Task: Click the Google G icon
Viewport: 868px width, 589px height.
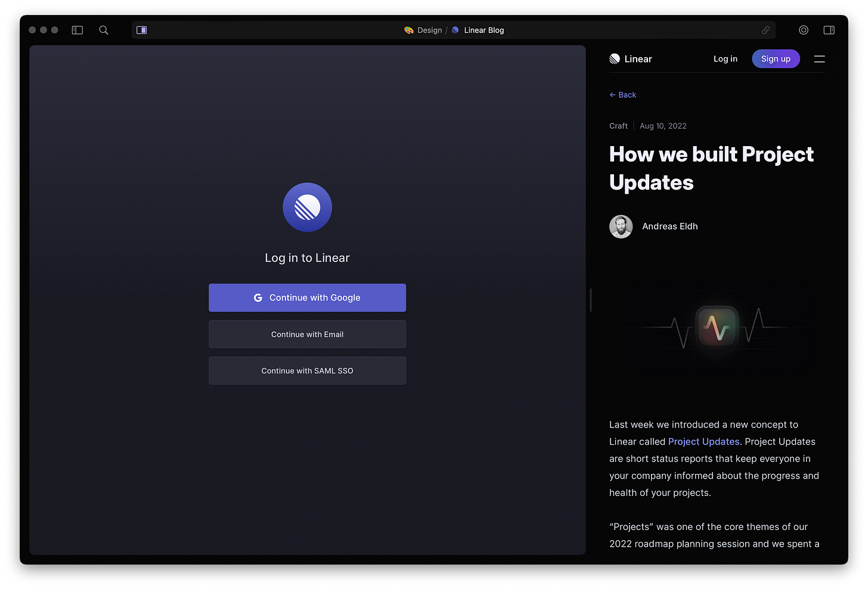Action: 258,297
